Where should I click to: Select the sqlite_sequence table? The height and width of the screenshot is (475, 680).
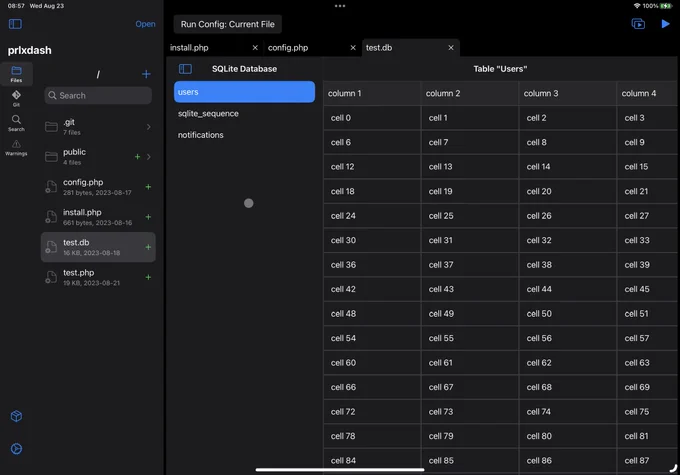(x=244, y=113)
